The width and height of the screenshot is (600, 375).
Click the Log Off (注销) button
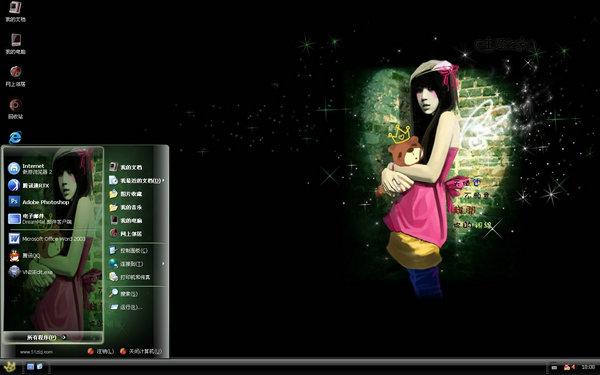(101, 351)
